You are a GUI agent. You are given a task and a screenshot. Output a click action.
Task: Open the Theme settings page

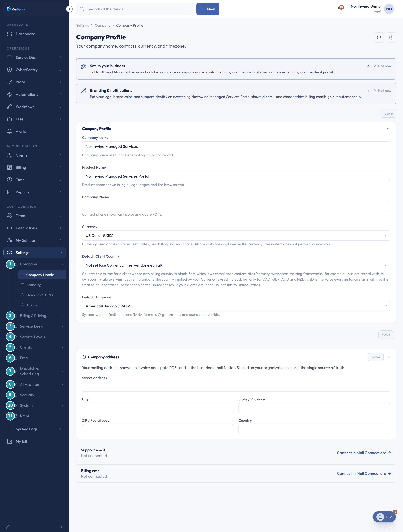click(x=42, y=305)
